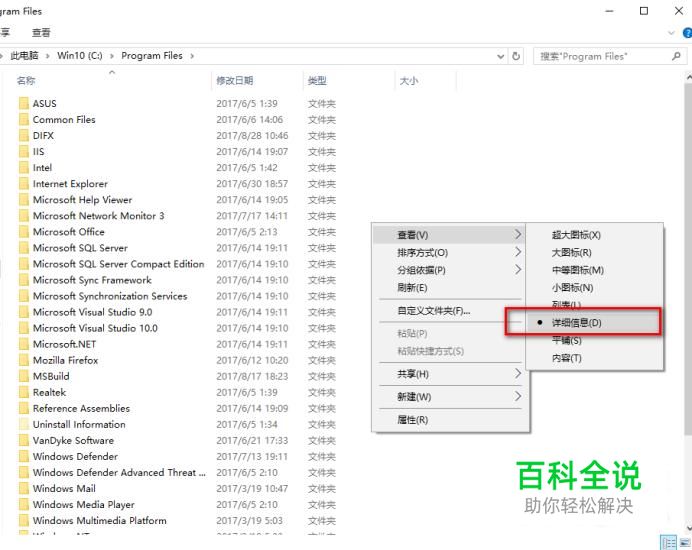Click the MSBuild folder icon
Viewport: 692px width, 550px height.
pos(24,376)
